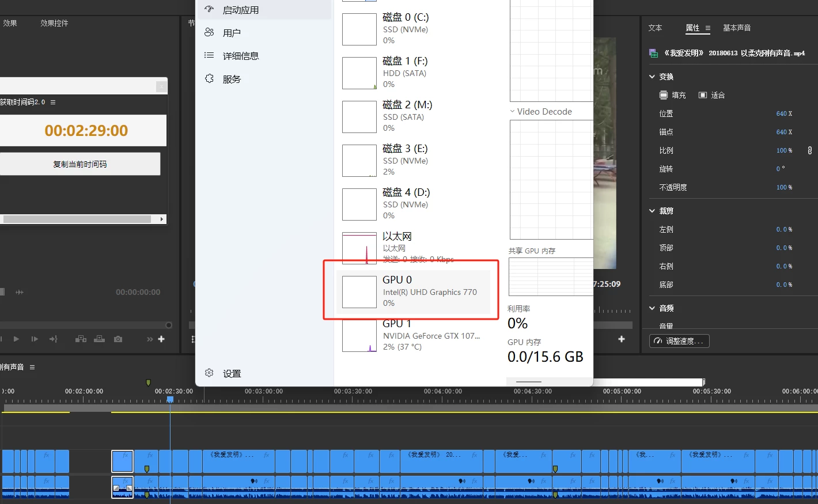818x504 pixels.
Task: Click the Overwrite clip icon
Action: [x=100, y=339]
